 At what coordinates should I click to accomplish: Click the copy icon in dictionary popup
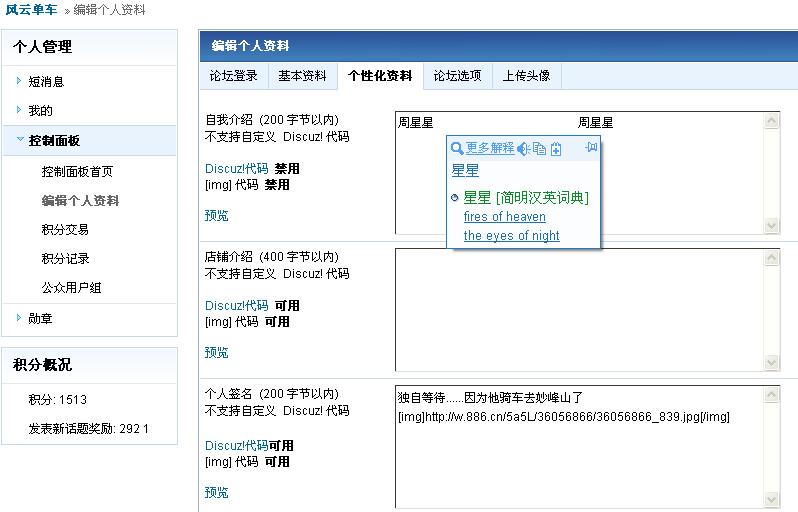(x=539, y=149)
